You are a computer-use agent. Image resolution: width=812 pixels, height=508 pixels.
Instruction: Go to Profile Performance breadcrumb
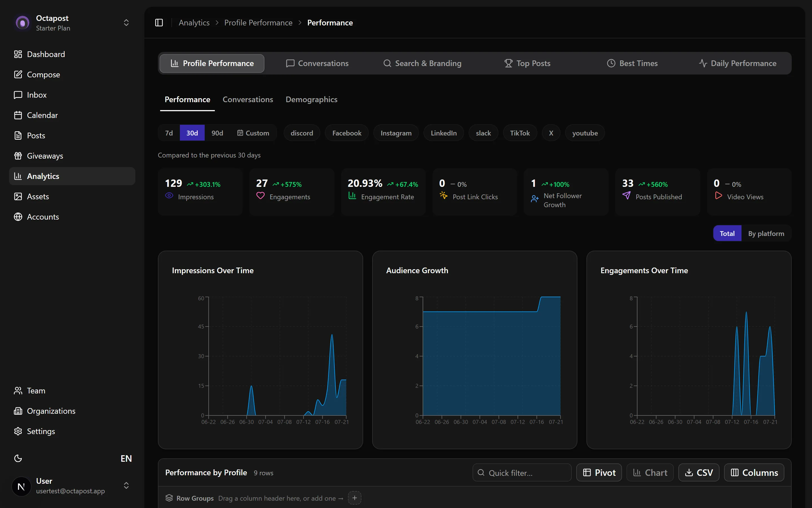click(258, 23)
